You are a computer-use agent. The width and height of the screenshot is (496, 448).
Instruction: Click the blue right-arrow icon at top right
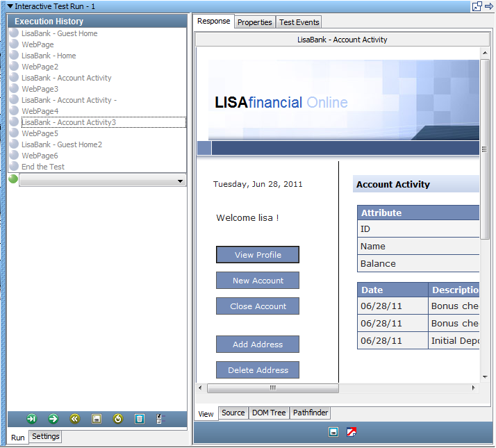click(489, 6)
